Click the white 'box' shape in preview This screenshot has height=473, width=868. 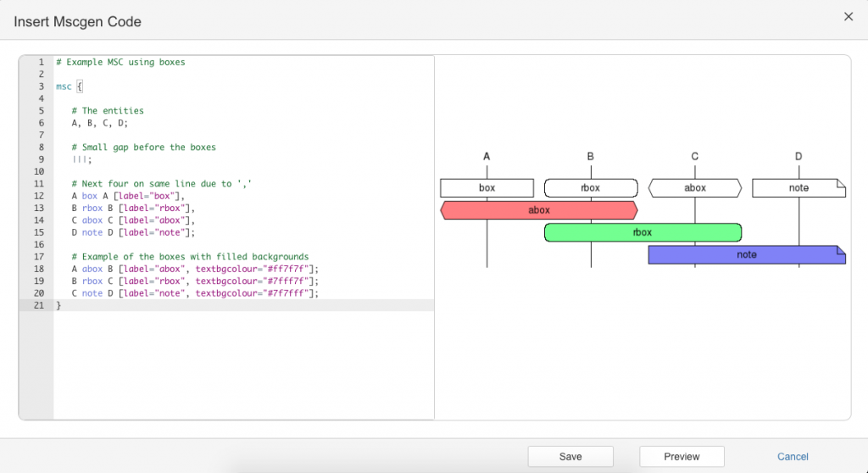click(x=487, y=188)
